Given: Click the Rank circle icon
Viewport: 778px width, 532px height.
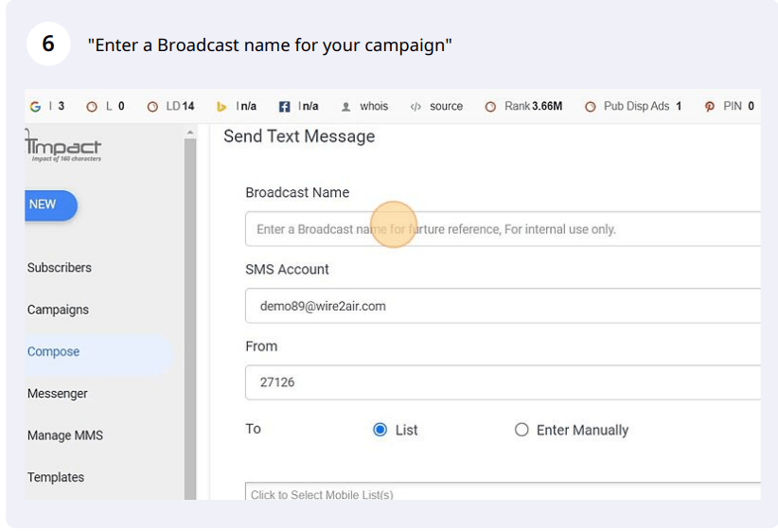Looking at the screenshot, I should point(490,107).
